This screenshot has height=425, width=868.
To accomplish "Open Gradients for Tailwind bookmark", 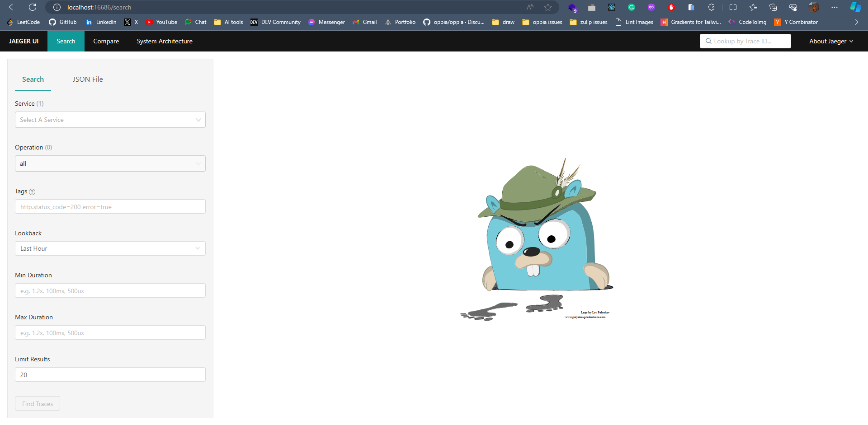I will pos(691,22).
